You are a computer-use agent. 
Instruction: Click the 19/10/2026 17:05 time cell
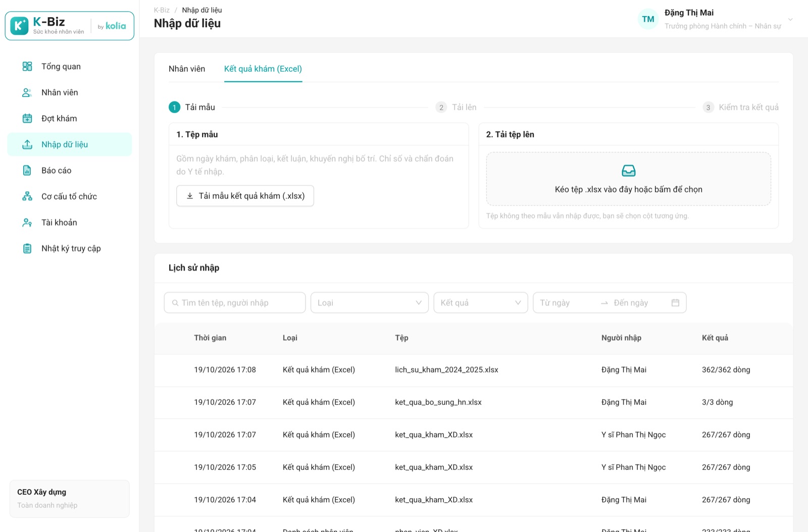click(x=225, y=467)
